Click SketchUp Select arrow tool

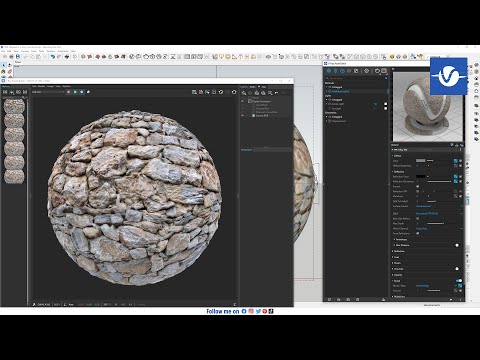(3, 65)
